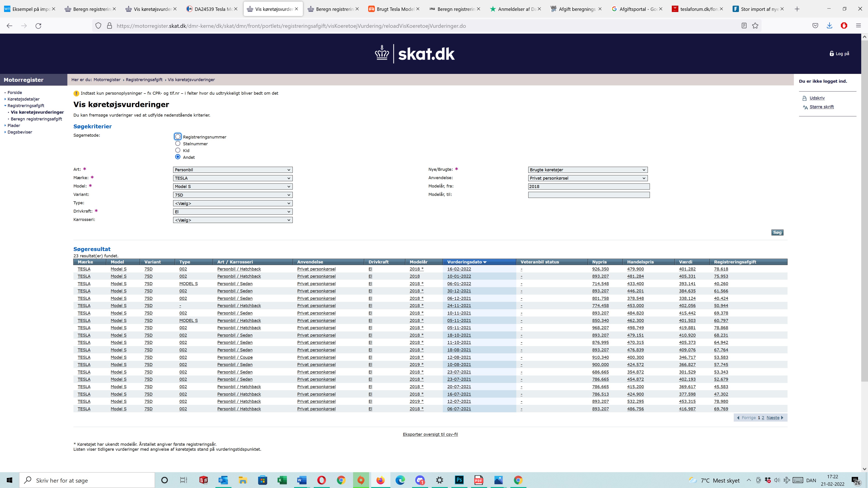Open Dagsbeviser in the side menu

[20, 132]
